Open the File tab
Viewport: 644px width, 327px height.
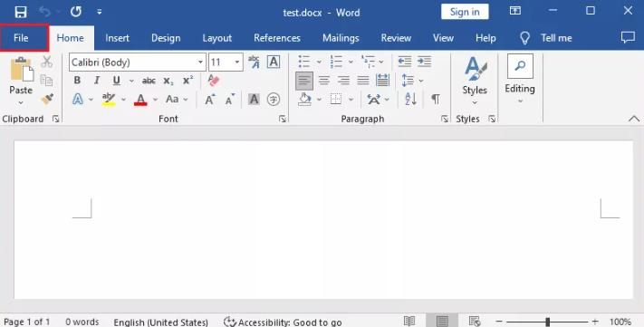pyautogui.click(x=21, y=38)
